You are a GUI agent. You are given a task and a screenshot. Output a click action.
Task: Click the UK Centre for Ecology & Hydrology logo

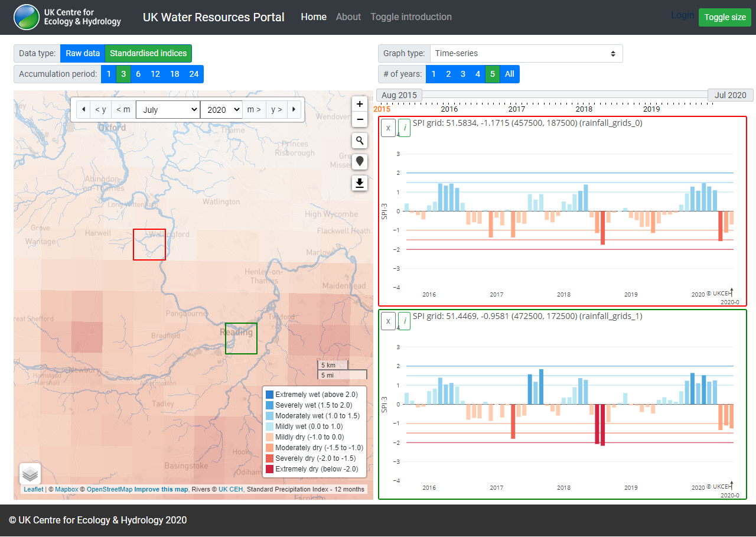pyautogui.click(x=67, y=17)
